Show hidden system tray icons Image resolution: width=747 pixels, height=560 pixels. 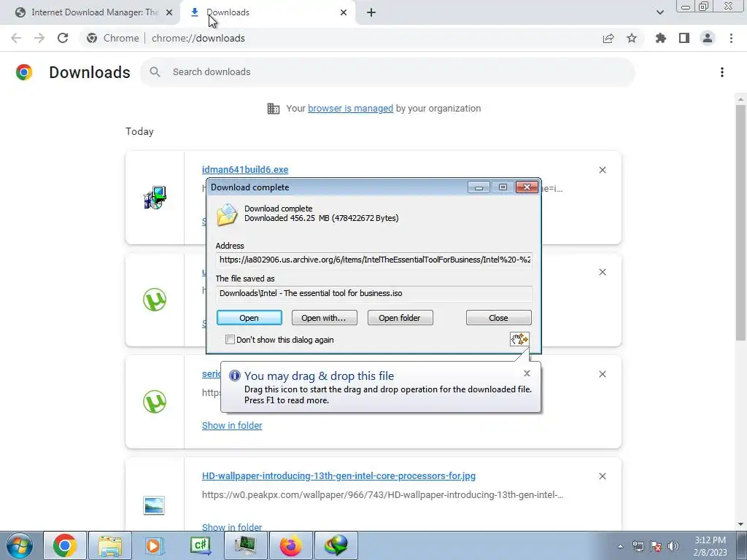point(620,546)
